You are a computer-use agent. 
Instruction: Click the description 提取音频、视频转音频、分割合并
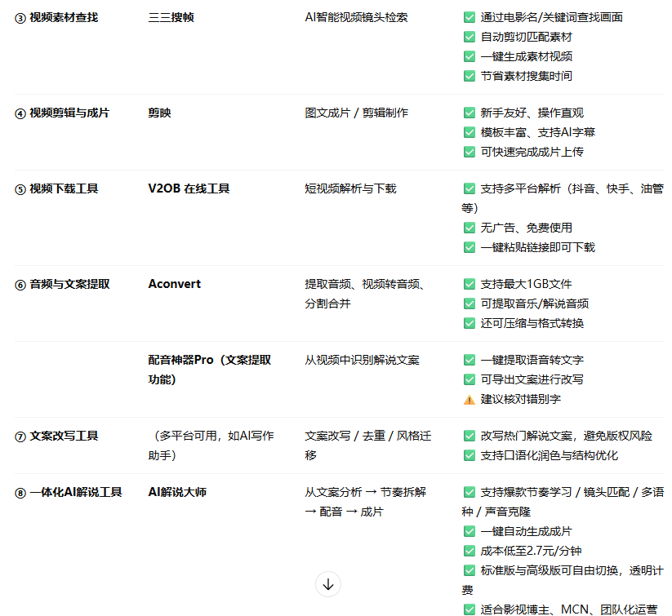(365, 294)
